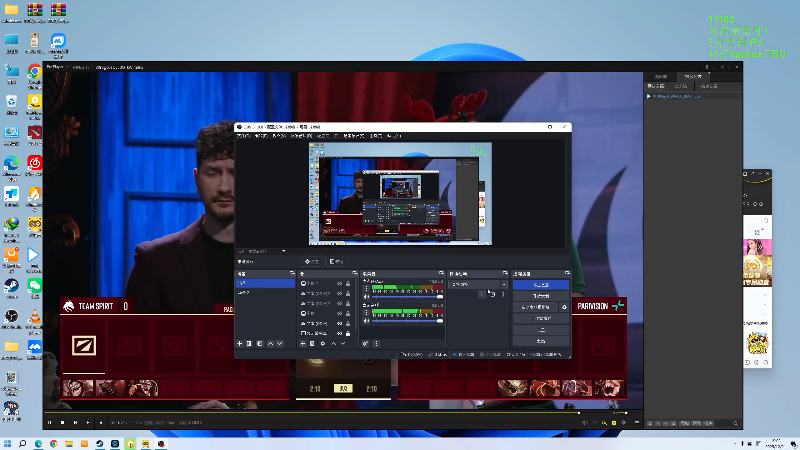800x450 pixels.
Task: Open the Properties button above OBS Scenes
Action: tap(312, 262)
